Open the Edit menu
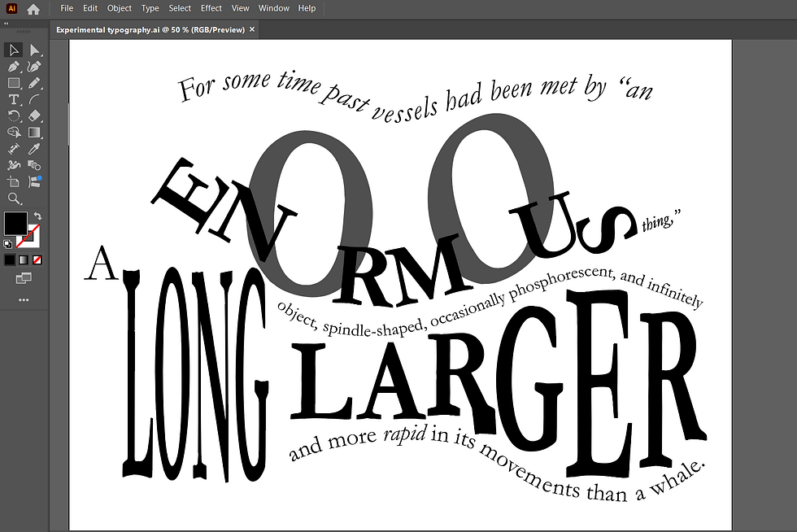This screenshot has height=532, width=797. pos(90,8)
